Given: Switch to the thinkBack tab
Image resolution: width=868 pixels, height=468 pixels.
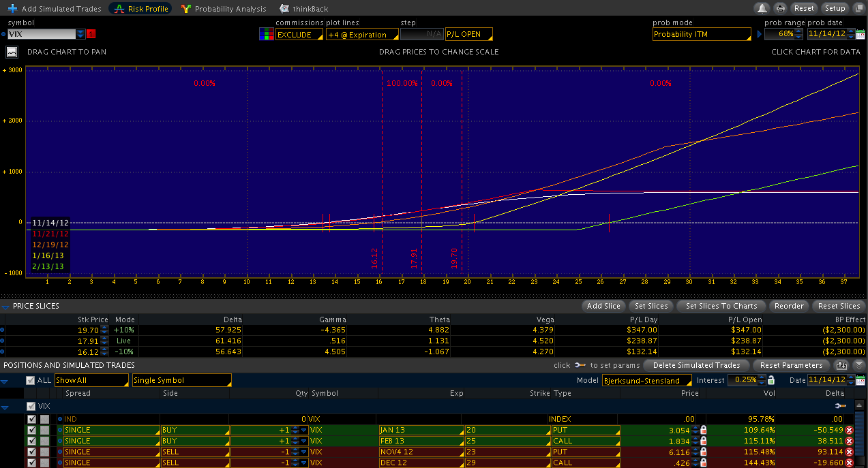Looking at the screenshot, I should 304,9.
